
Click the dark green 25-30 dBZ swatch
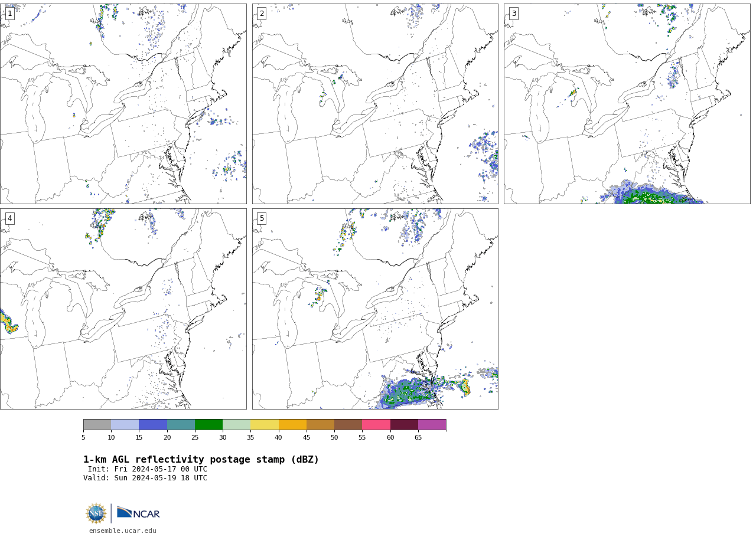208,425
